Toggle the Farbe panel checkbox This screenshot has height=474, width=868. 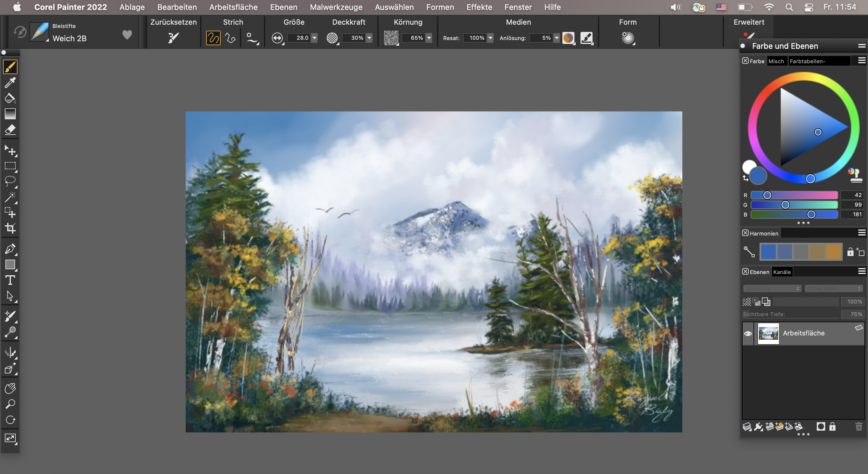click(x=745, y=61)
